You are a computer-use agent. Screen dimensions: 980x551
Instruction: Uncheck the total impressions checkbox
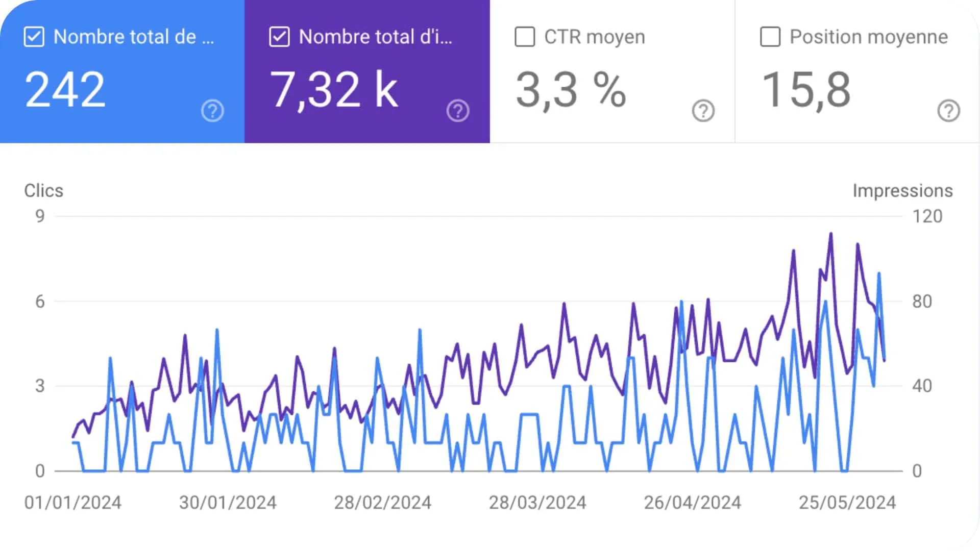click(279, 37)
